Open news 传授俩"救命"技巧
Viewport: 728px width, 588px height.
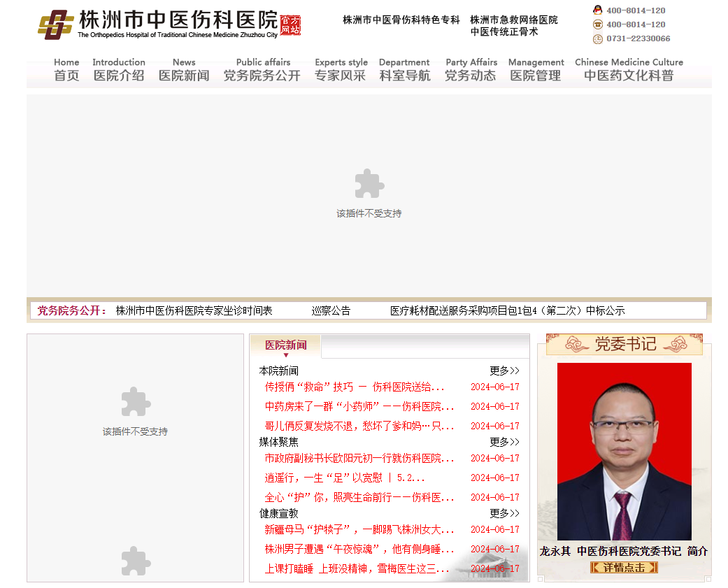pyautogui.click(x=355, y=387)
